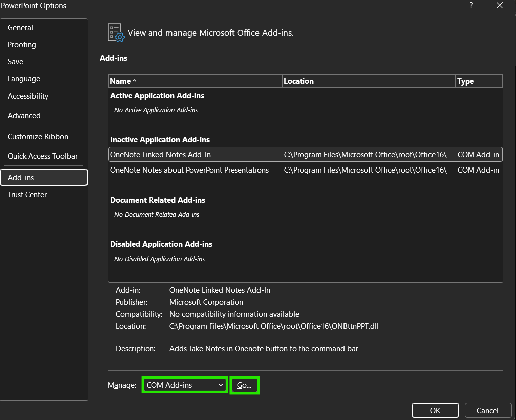Click COM Add-in type of OneNote Linked Notes

[478, 155]
